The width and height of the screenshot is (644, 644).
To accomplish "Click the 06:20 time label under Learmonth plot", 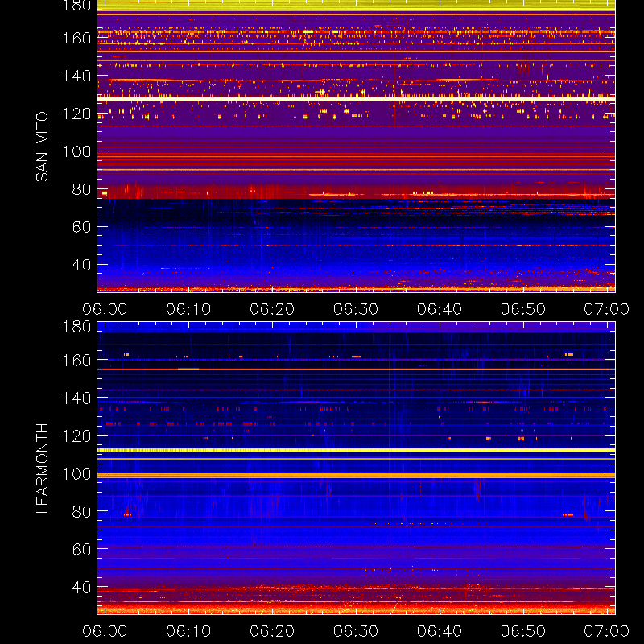I will [272, 631].
